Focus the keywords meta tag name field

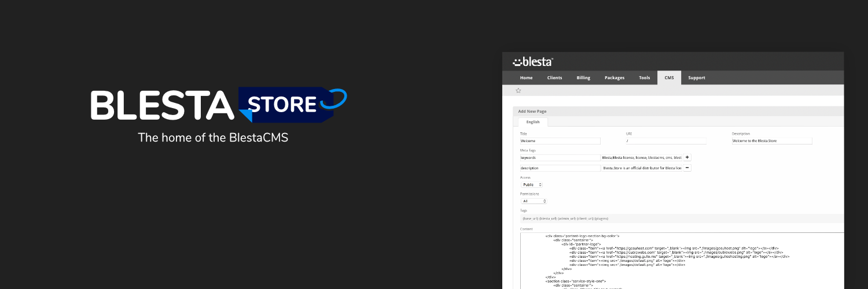pos(560,157)
